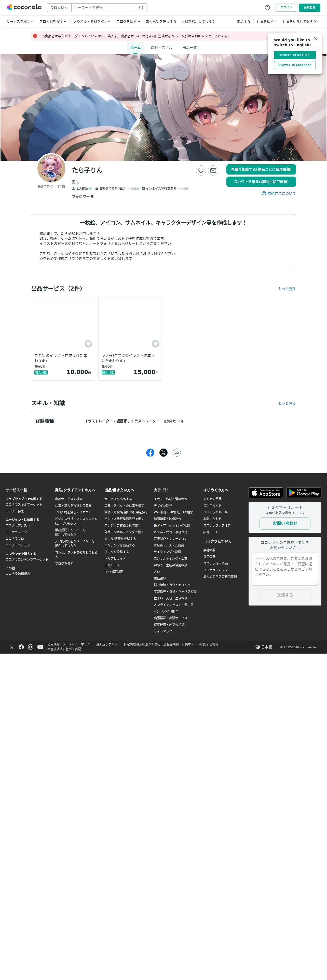Click Switch to English button
Screen dimensions: 327x980
pos(295,55)
